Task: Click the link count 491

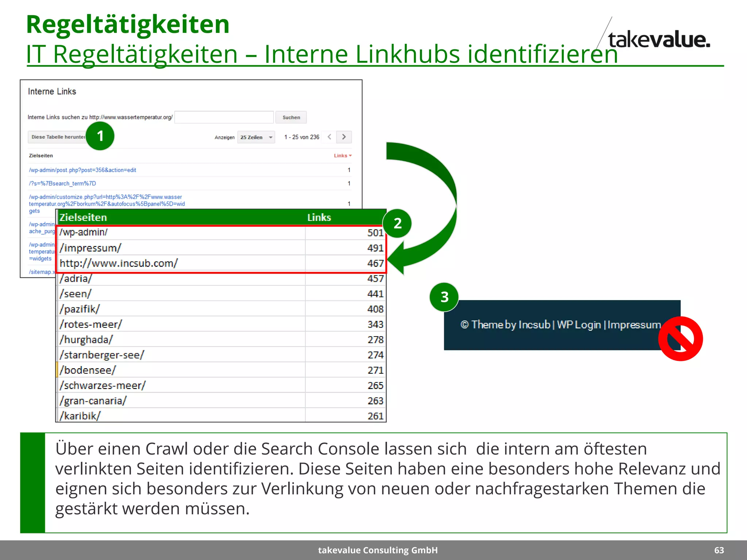Action: (375, 248)
